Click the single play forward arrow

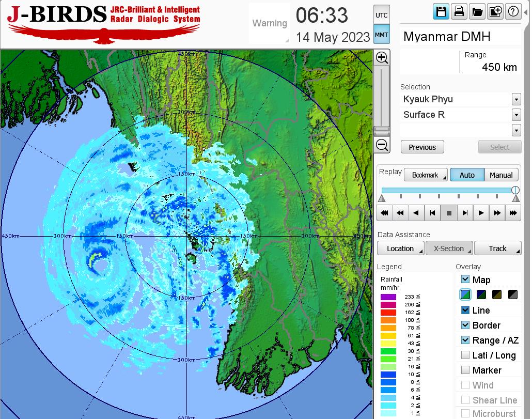[481, 212]
